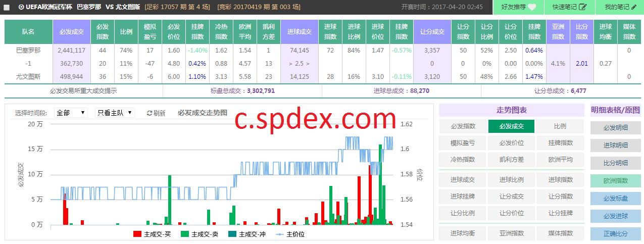Click the 进球总成交 88,270 total
The image size is (644, 244).
[x=402, y=91]
